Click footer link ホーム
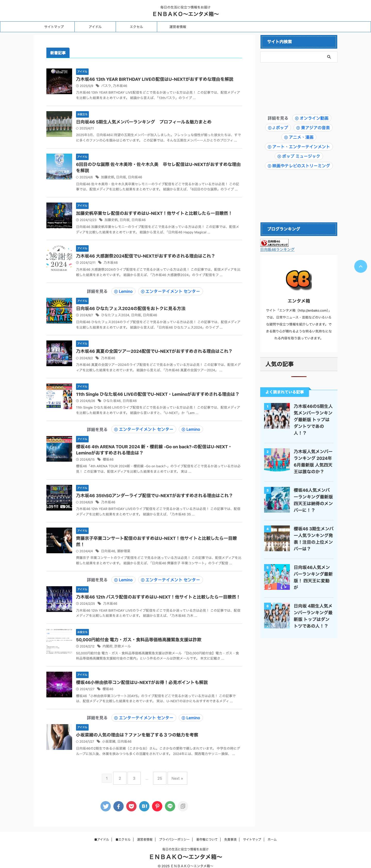This screenshot has height=868, width=371. coord(272,839)
